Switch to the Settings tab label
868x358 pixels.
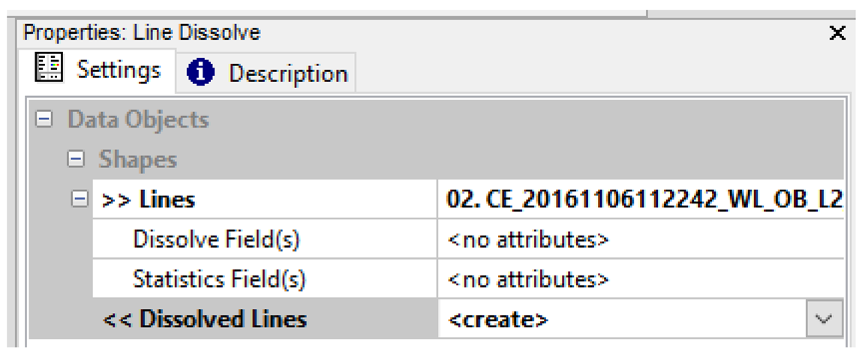click(119, 70)
